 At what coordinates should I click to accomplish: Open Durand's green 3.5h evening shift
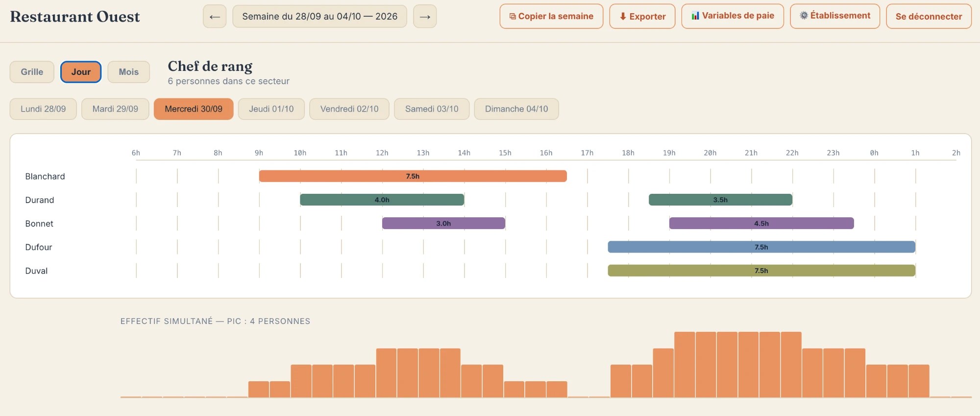click(x=720, y=200)
